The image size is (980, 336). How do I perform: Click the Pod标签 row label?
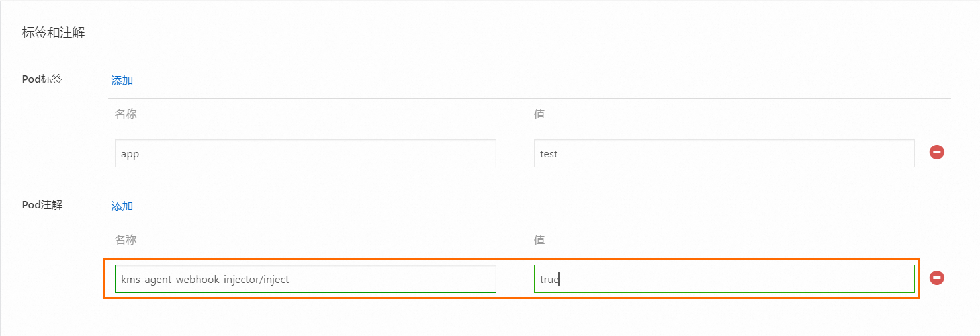click(x=42, y=79)
